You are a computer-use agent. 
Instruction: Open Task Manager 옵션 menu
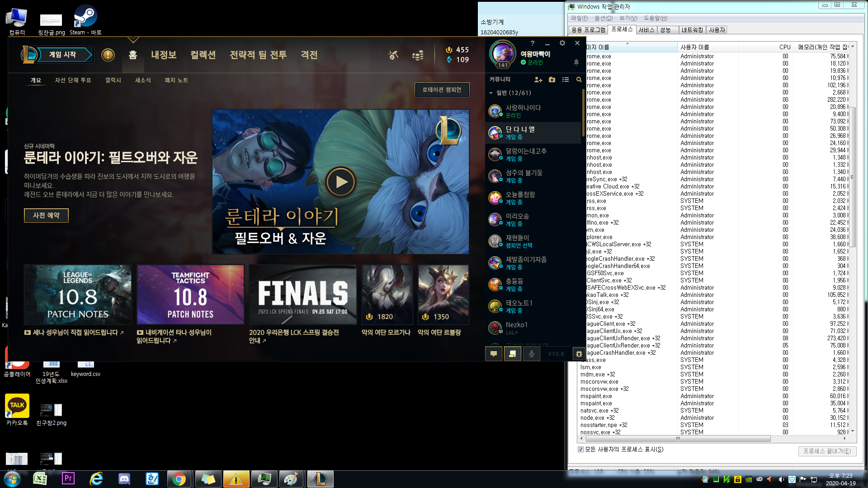coord(604,18)
